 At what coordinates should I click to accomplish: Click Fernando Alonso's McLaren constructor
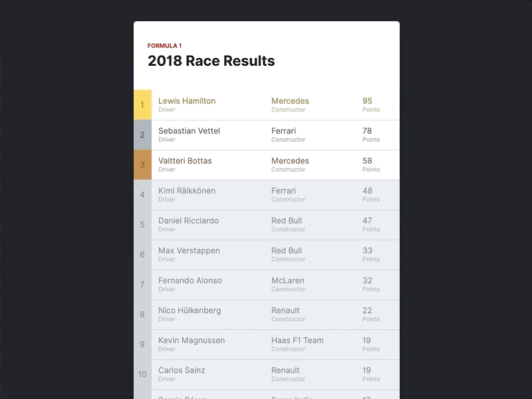(287, 279)
